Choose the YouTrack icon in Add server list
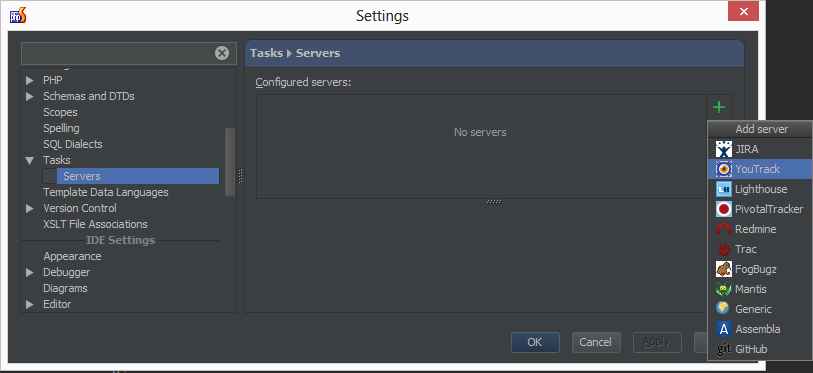 (x=723, y=169)
